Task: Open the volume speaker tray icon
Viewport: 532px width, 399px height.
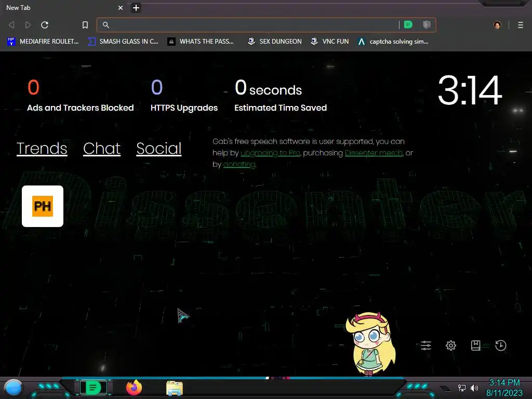Action: coord(474,388)
